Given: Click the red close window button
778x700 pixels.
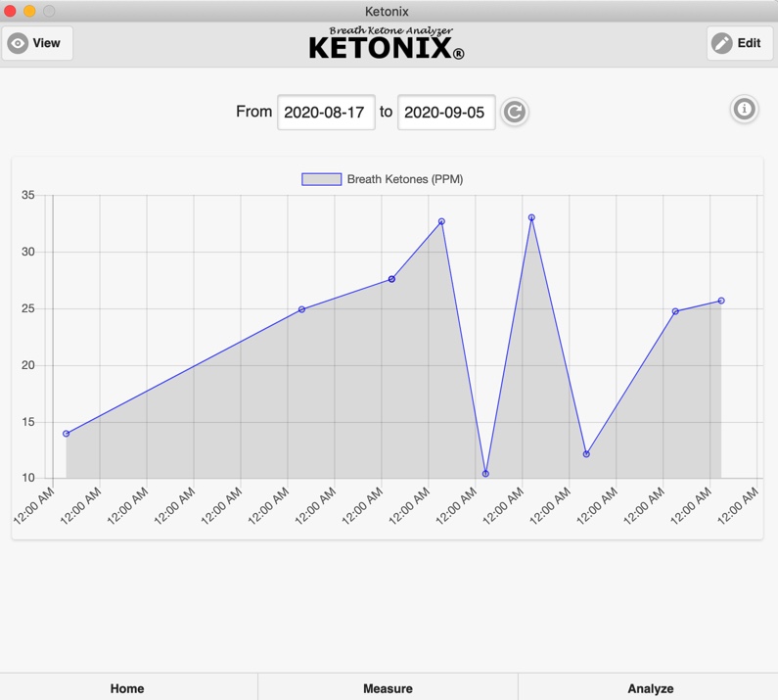Looking at the screenshot, I should click(x=11, y=11).
